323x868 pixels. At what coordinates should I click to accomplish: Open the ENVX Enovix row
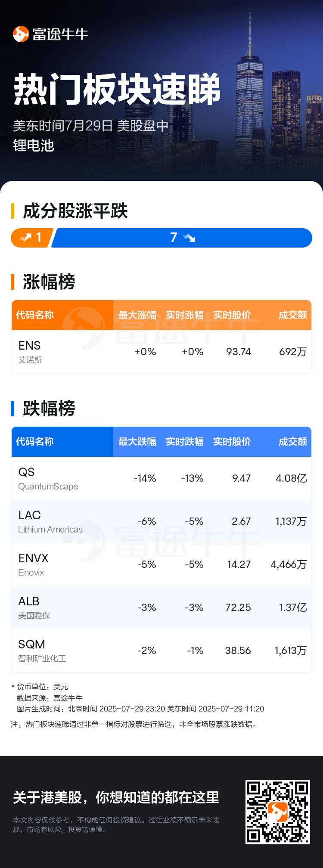pyautogui.click(x=161, y=564)
